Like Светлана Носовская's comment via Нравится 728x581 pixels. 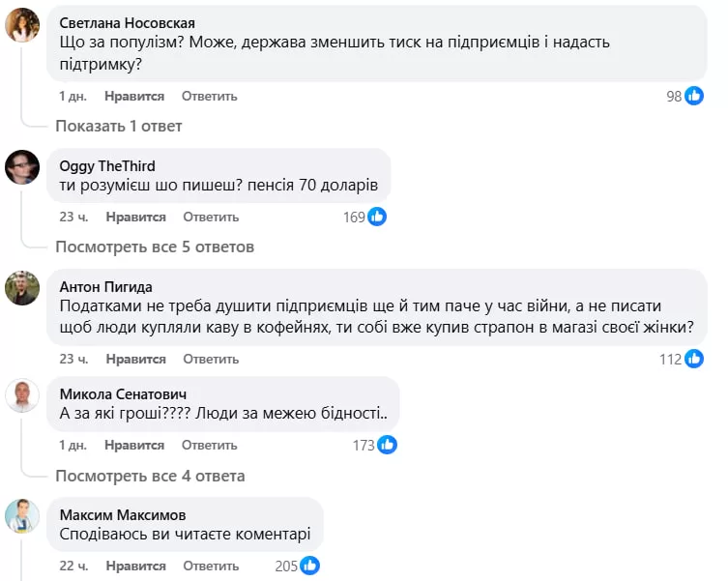pos(135,96)
